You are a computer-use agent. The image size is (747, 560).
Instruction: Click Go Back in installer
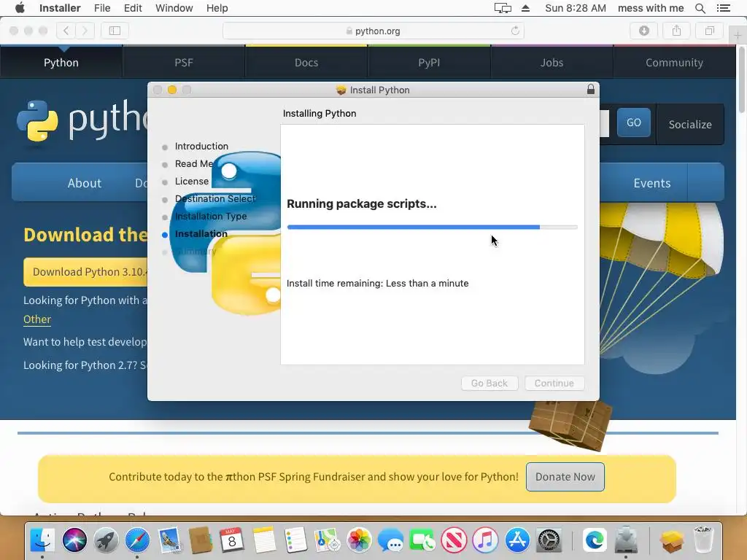coord(489,383)
